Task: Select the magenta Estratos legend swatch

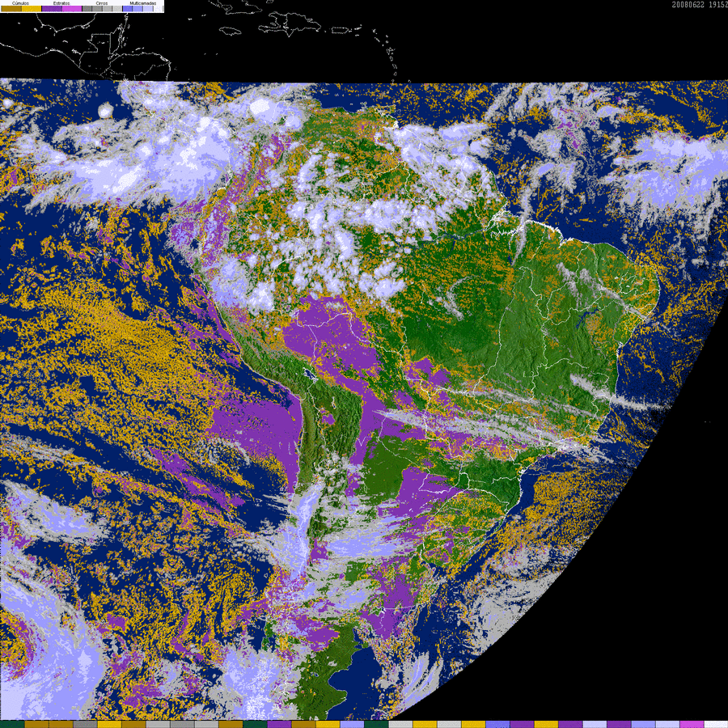Action: [72, 9]
